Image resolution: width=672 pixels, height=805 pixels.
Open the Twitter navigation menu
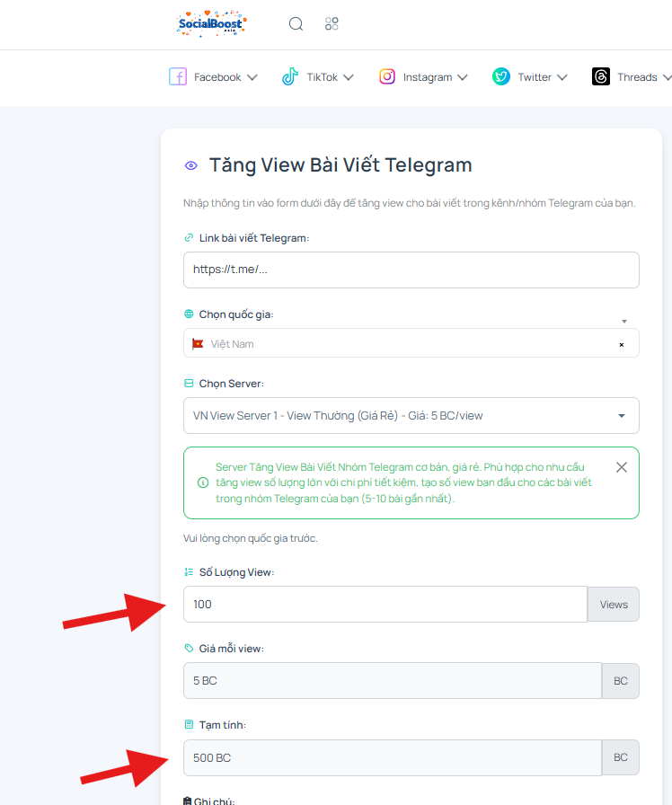click(530, 77)
